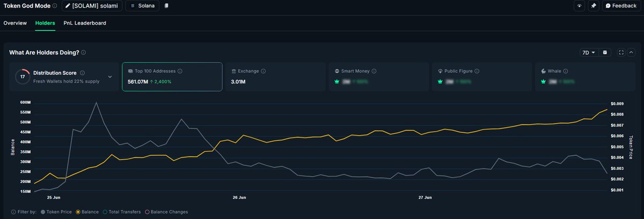Click info icon next to Whale
Image resolution: width=644 pixels, height=219 pixels.
coord(566,71)
